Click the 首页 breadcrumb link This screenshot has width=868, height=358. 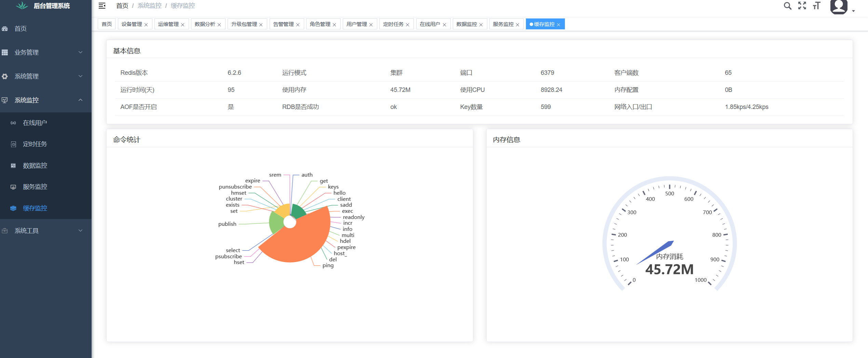[122, 6]
